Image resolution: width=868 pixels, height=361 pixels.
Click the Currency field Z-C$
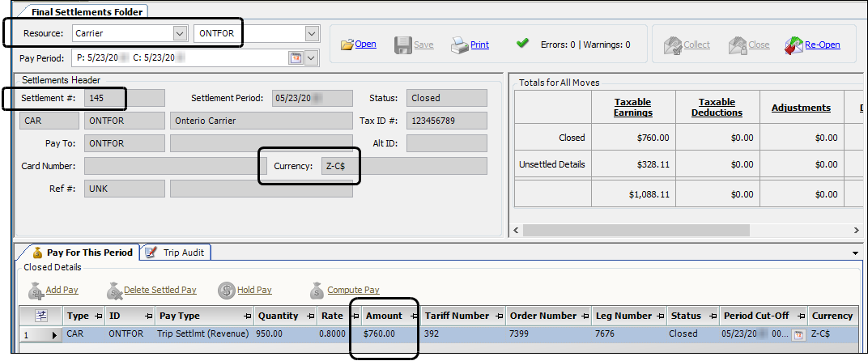click(x=404, y=166)
